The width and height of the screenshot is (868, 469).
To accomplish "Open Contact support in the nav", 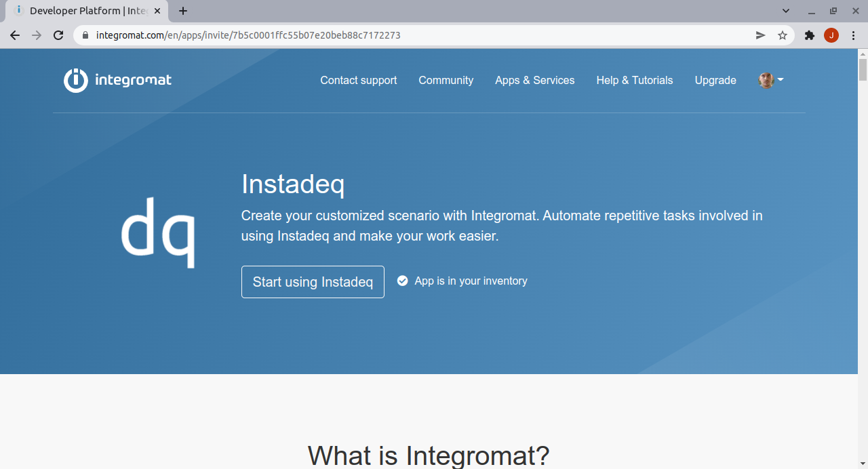I will coord(359,80).
